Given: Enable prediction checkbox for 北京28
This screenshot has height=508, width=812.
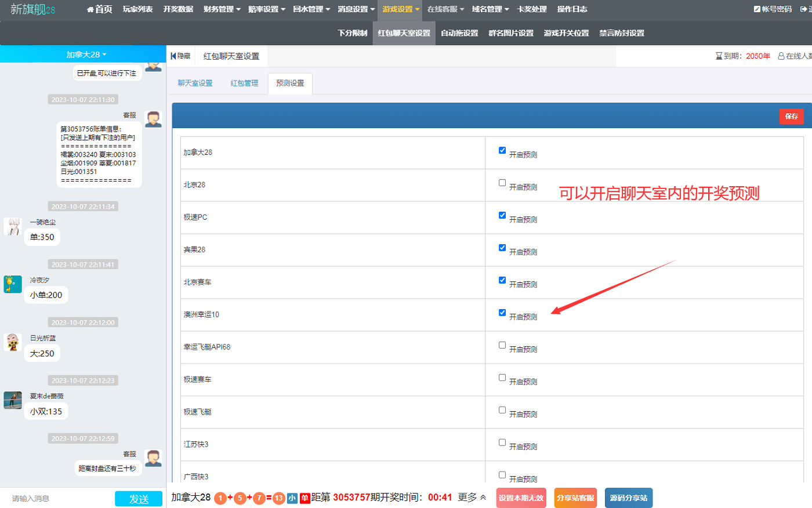Looking at the screenshot, I should click(502, 183).
